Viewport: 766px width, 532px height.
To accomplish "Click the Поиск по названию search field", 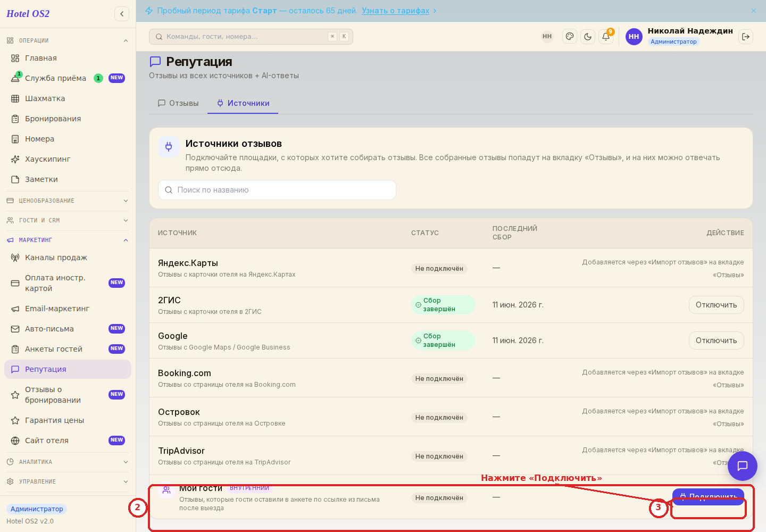I will coord(277,190).
